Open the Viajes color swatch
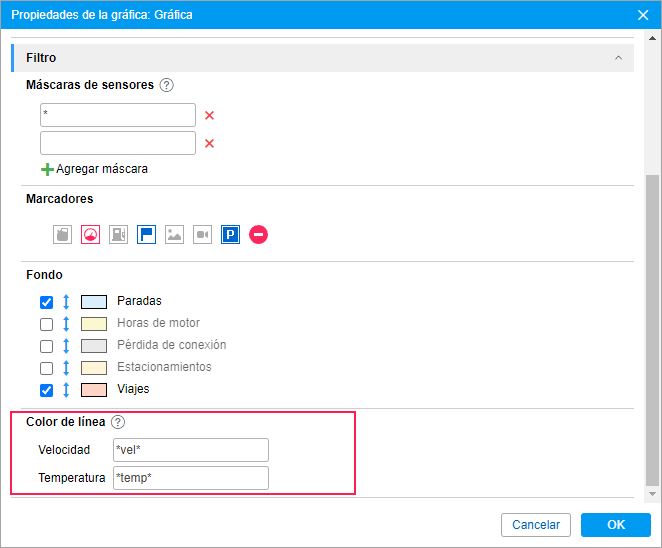 tap(94, 390)
